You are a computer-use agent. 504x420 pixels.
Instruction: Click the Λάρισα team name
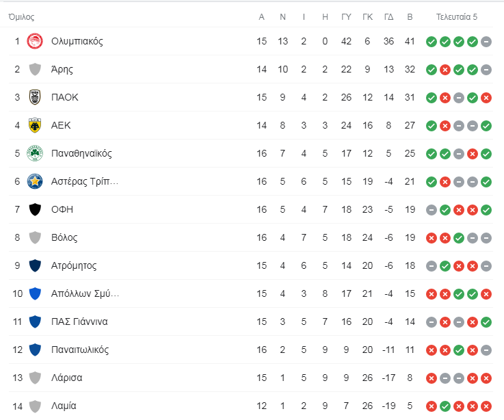66,378
